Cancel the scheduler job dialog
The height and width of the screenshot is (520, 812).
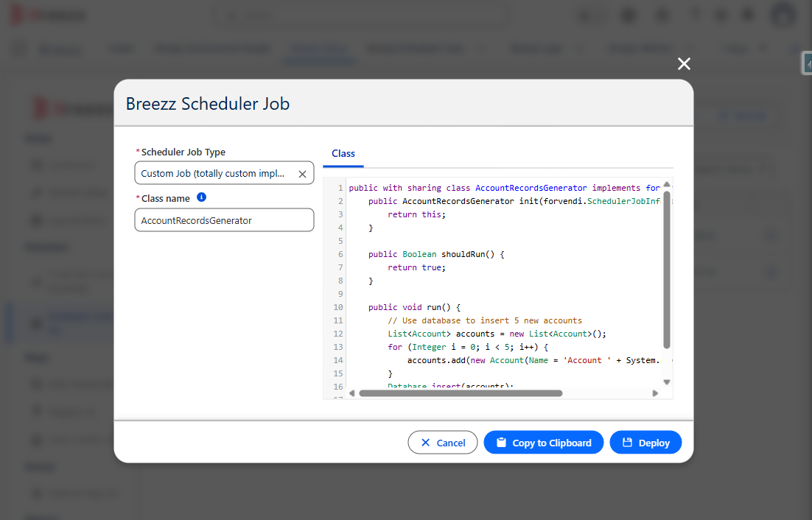(x=443, y=443)
